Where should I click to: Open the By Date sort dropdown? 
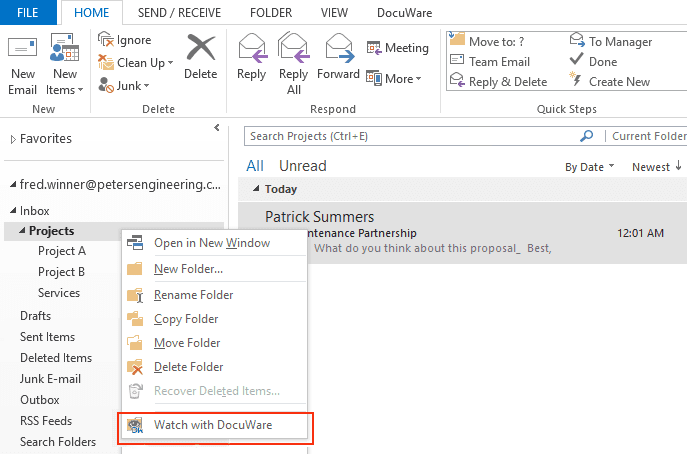point(589,167)
